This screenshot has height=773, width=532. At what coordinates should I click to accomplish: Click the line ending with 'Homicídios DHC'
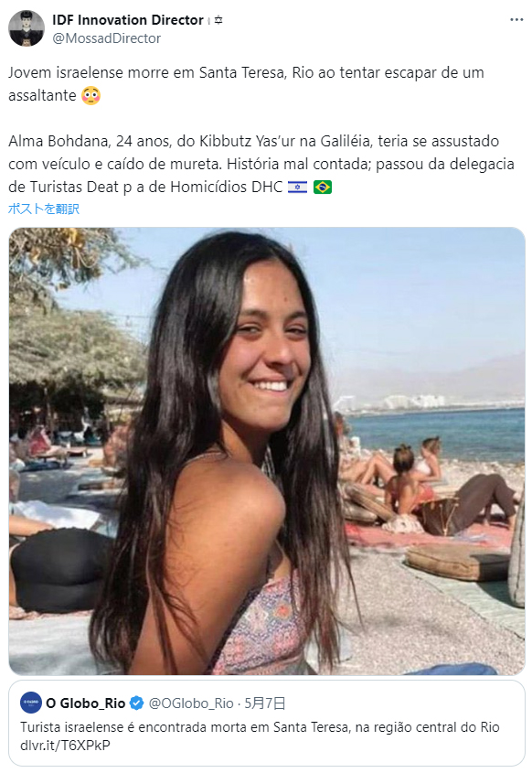coord(146,187)
